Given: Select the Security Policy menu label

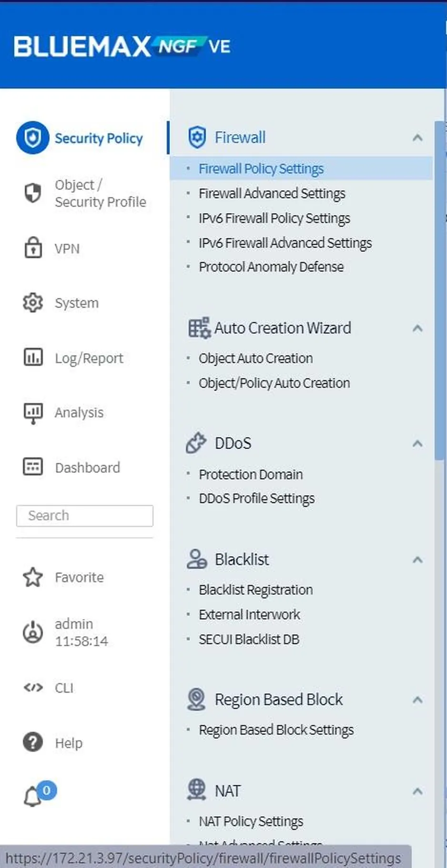Looking at the screenshot, I should 99,138.
